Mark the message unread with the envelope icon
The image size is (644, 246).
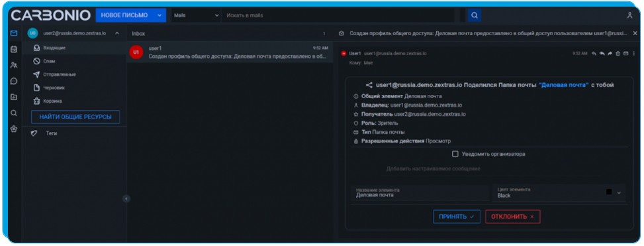pos(625,54)
